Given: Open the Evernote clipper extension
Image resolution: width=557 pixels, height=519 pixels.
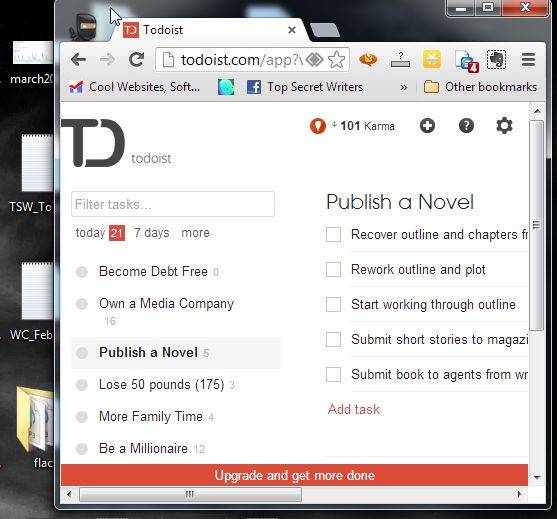Looking at the screenshot, I should (497, 59).
